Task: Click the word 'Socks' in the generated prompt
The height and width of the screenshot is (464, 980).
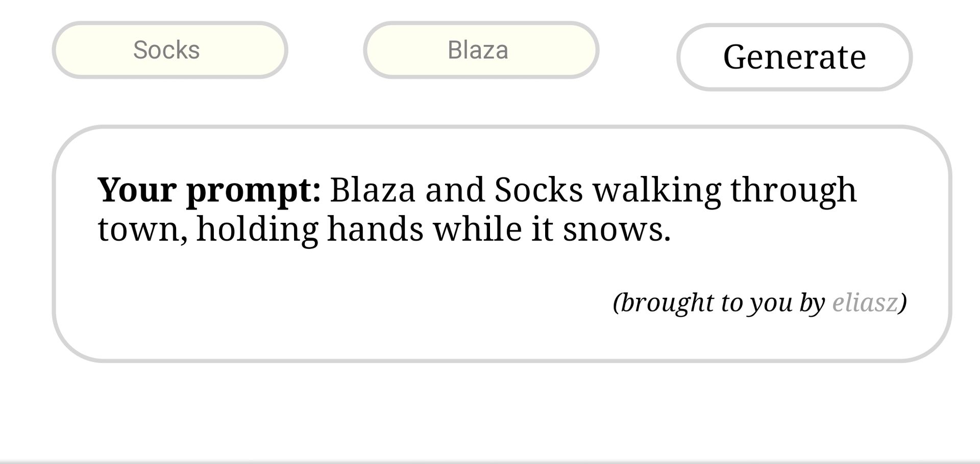Action: pyautogui.click(x=538, y=190)
